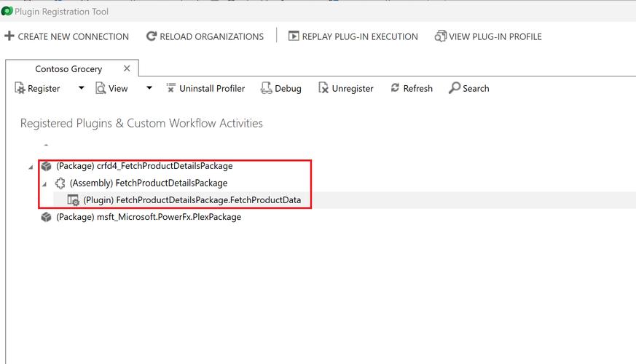Click the Registered Plugins & Custom Workflow Activities heading

[141, 123]
